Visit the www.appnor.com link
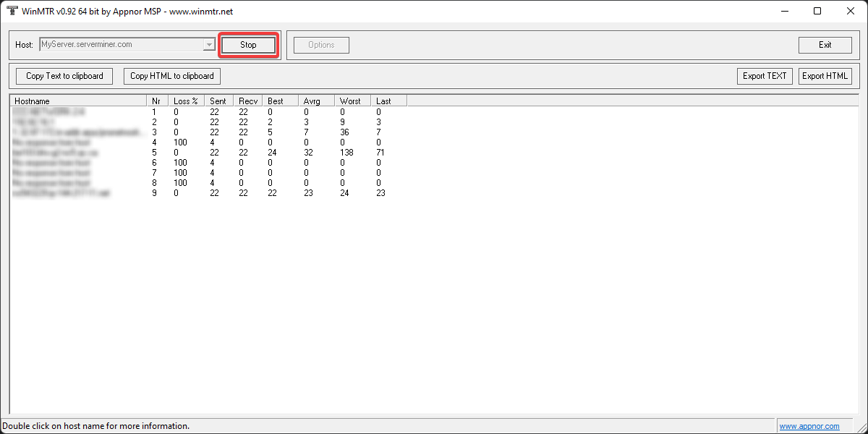868x434 pixels. (x=809, y=426)
